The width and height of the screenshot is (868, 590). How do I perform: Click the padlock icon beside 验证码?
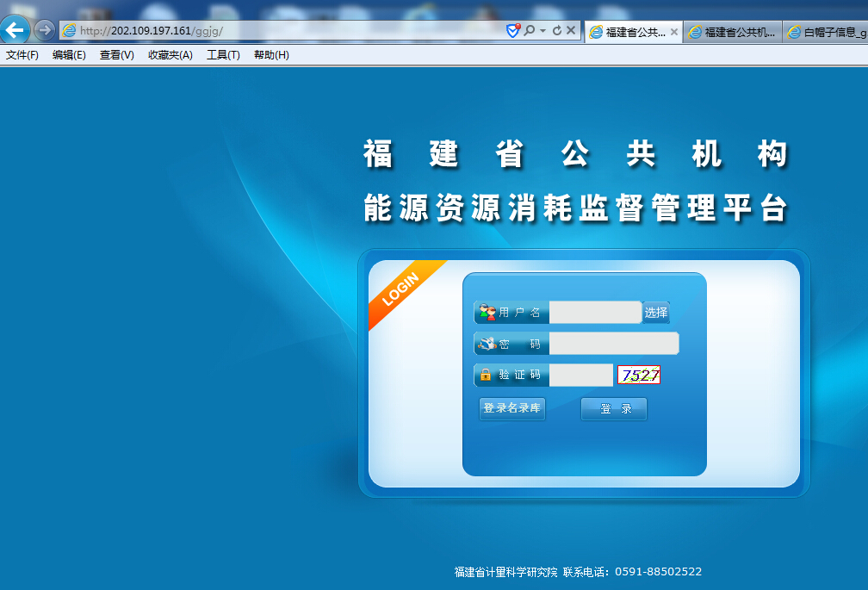pos(486,375)
